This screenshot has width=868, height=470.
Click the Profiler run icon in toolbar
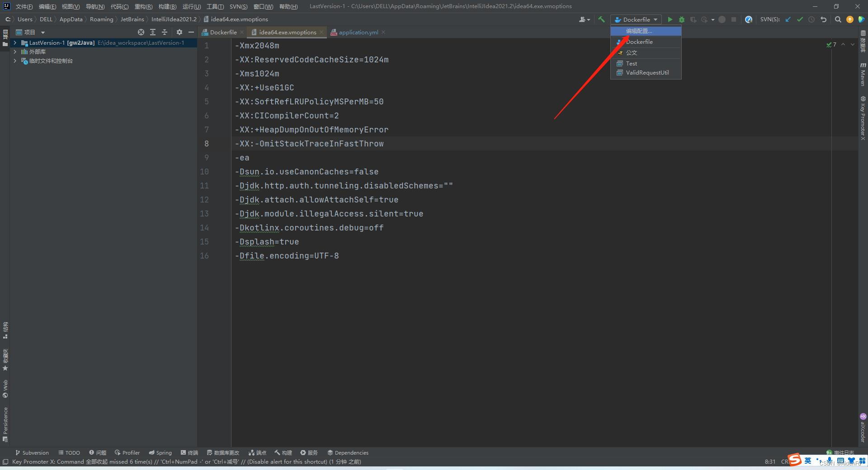(704, 19)
